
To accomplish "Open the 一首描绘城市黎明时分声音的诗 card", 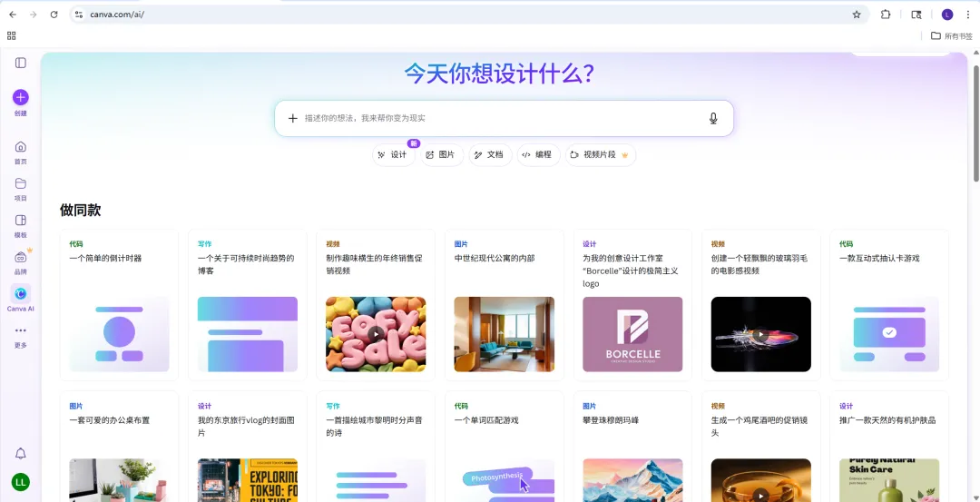I will (x=376, y=447).
